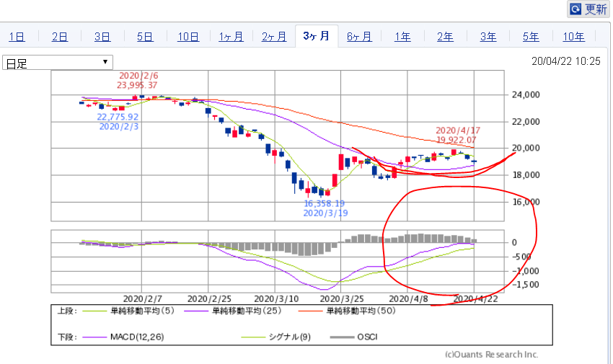Click the 2020/4/17 high price marker
This screenshot has width=613, height=364.
[x=456, y=135]
